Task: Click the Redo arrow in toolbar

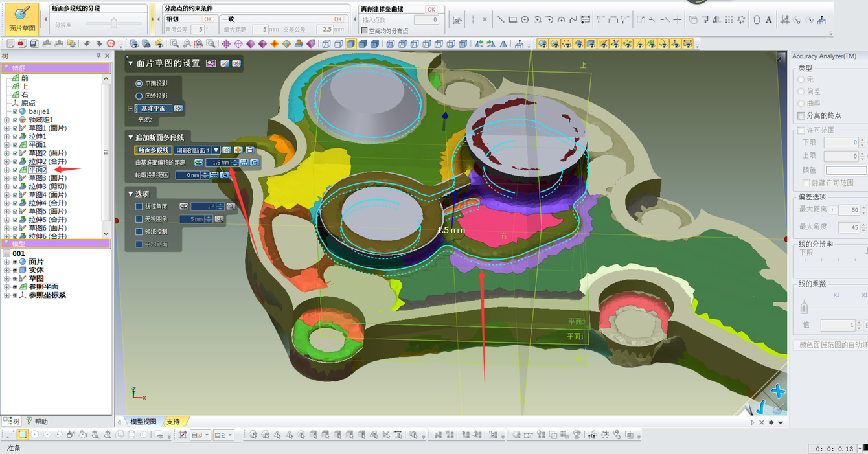Action: pos(100,44)
